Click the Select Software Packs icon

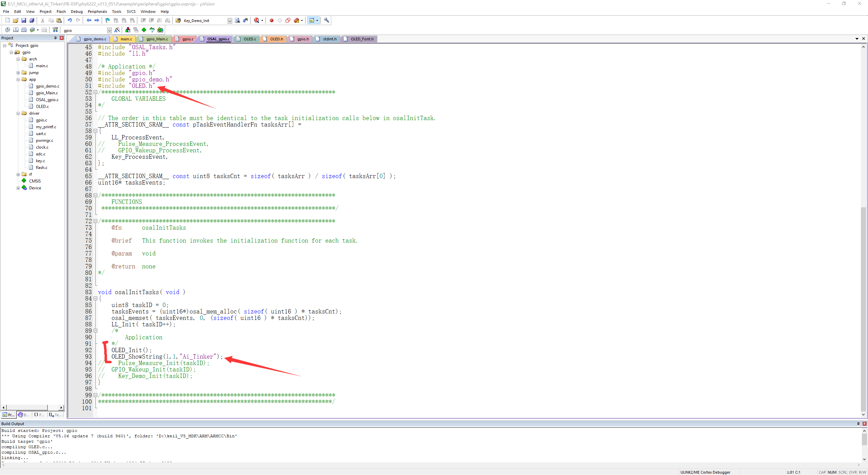[x=152, y=30]
